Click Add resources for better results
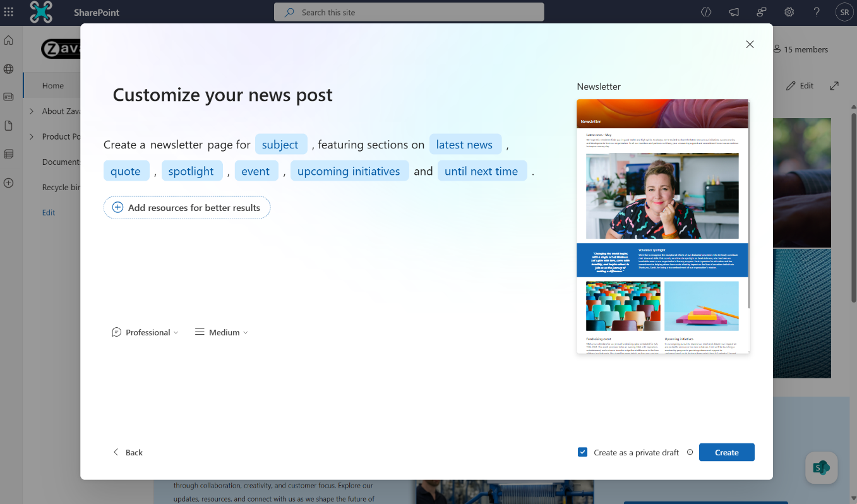The image size is (857, 504). (x=186, y=207)
